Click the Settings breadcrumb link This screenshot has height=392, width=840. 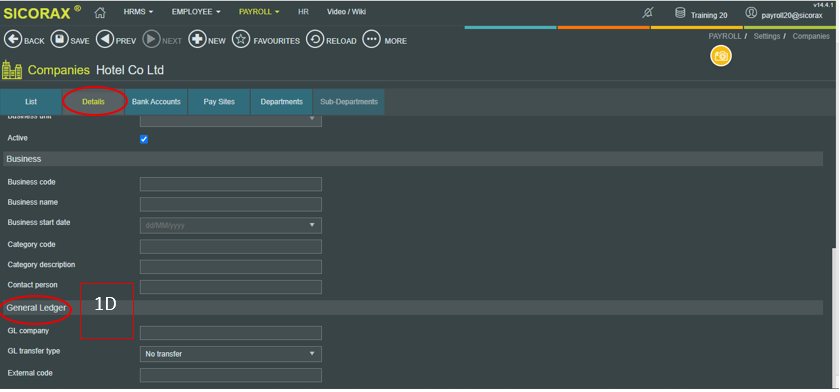point(767,36)
